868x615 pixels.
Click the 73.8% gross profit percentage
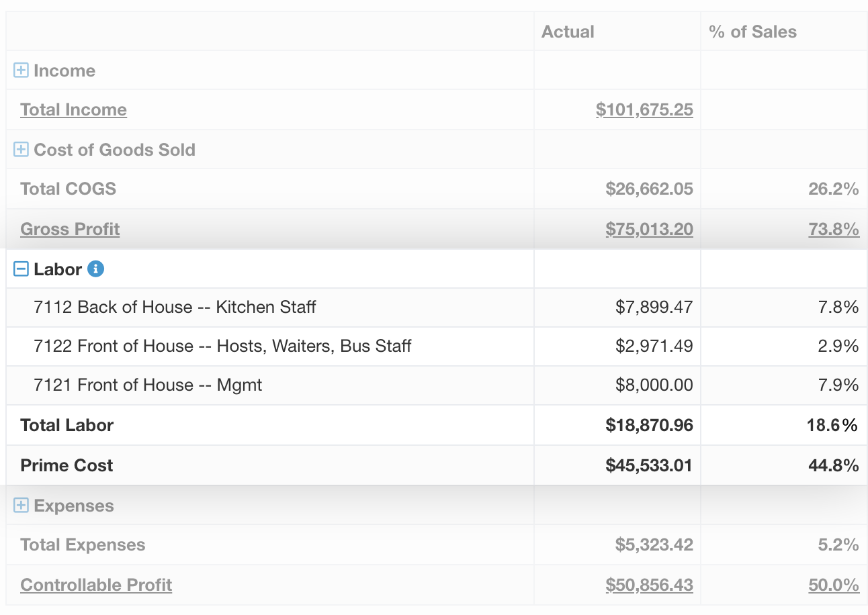coord(833,229)
